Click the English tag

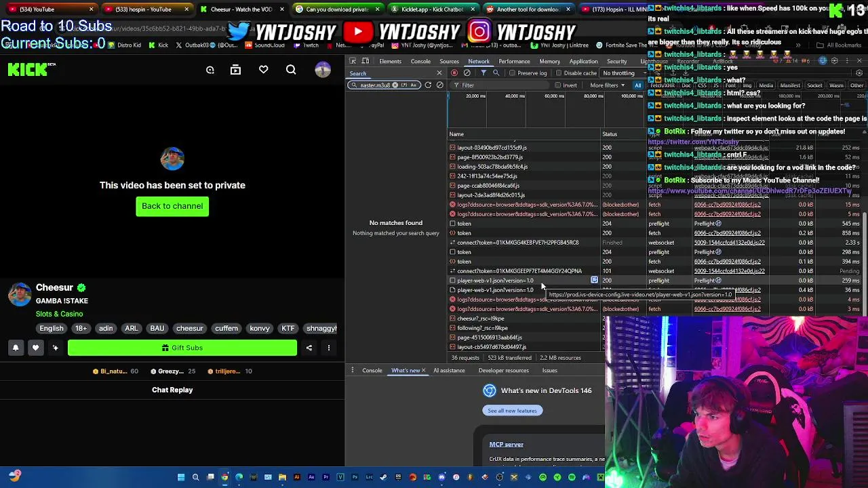52,329
